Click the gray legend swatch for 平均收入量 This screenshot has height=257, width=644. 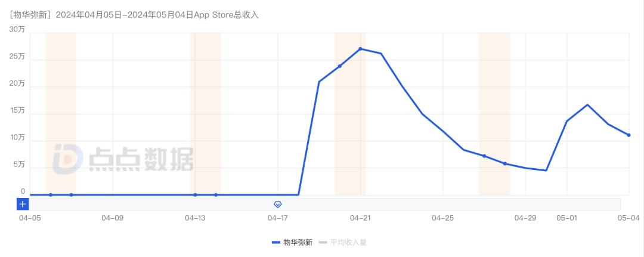point(323,243)
